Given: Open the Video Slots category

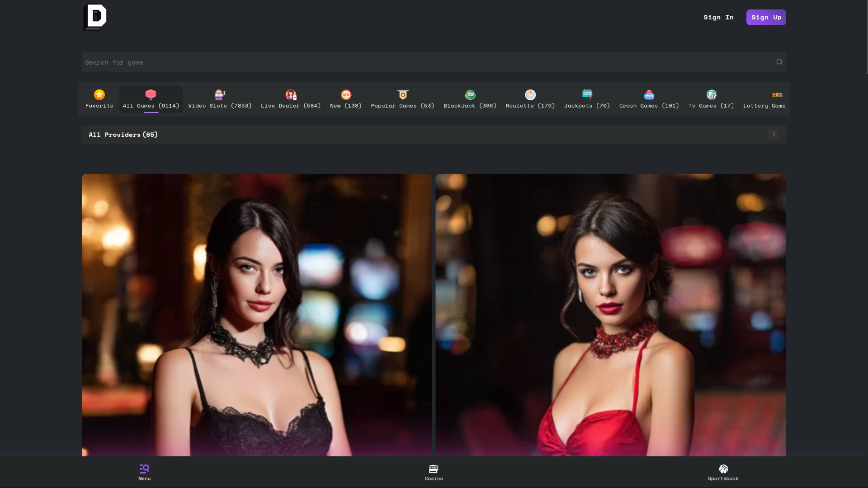Looking at the screenshot, I should (219, 99).
